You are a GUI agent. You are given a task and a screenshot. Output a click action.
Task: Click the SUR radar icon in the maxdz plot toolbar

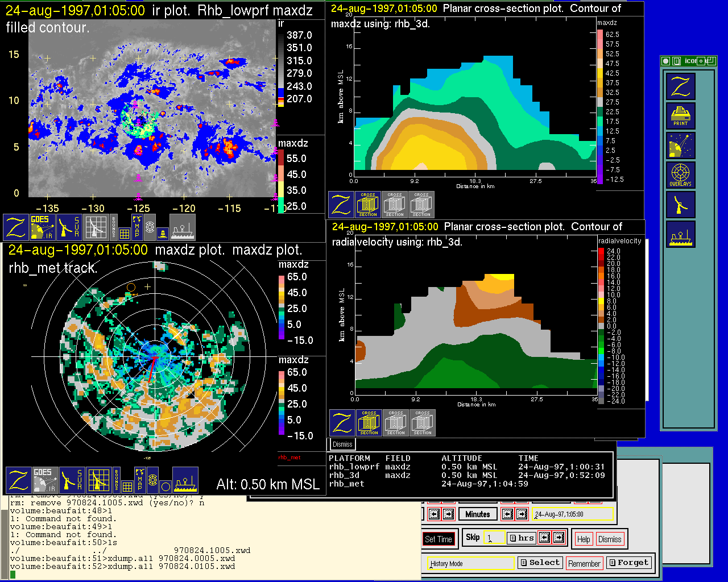[72, 480]
